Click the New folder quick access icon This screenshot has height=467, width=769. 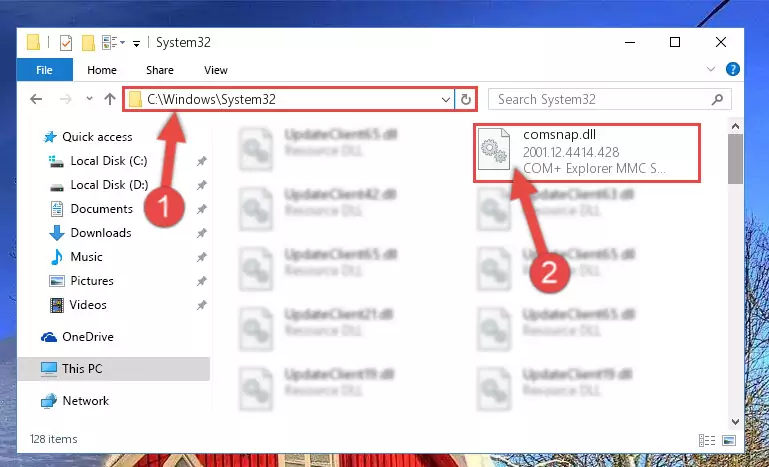coord(88,43)
